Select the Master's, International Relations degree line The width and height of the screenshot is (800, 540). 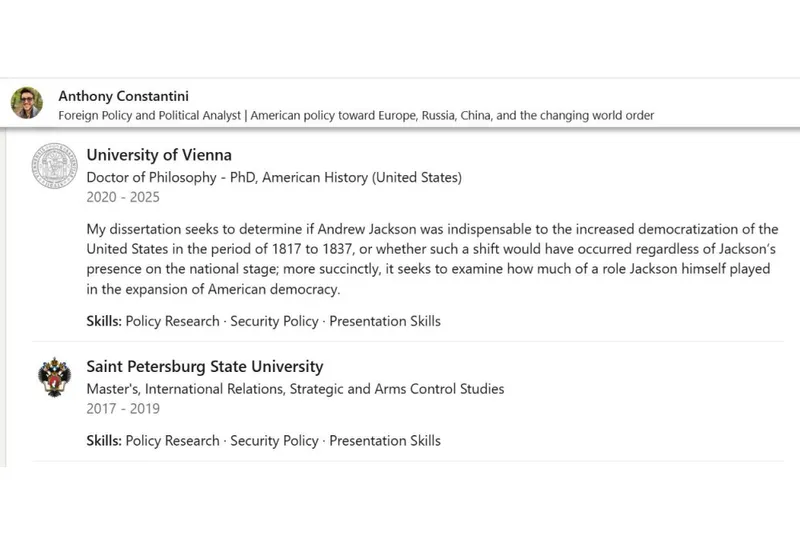click(x=295, y=388)
